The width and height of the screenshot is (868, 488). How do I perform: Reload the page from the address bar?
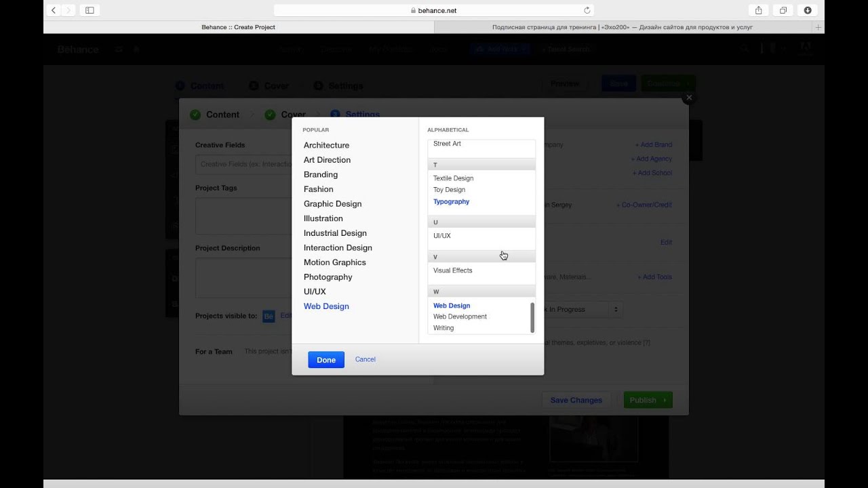click(x=587, y=10)
